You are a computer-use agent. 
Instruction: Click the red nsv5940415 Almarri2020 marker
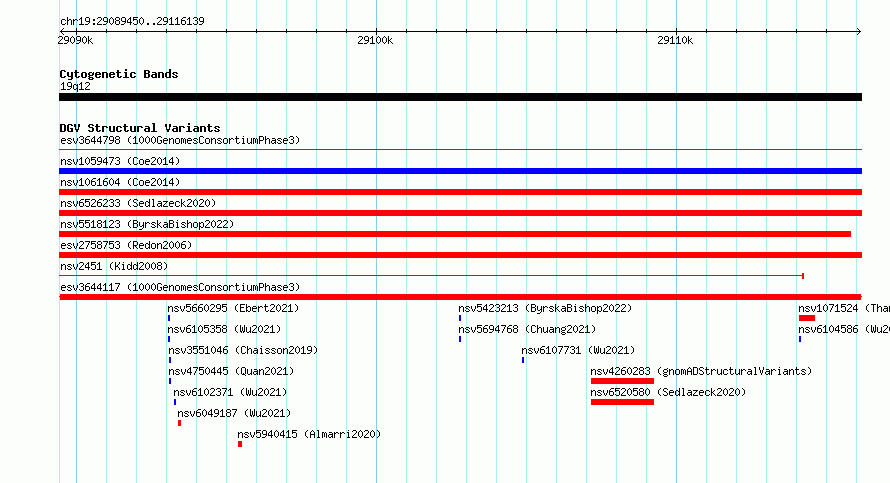pyautogui.click(x=240, y=444)
